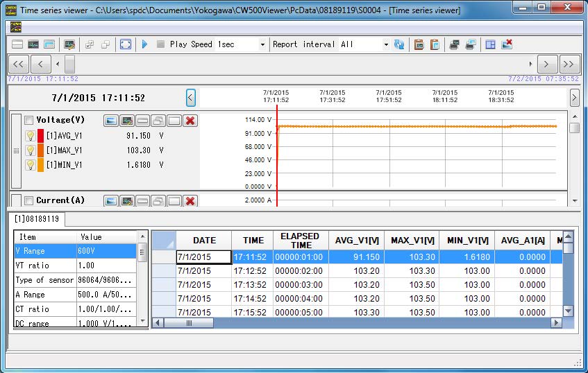This screenshot has width=588, height=373.
Task: Click the waveform graph view icon
Action: click(x=33, y=44)
